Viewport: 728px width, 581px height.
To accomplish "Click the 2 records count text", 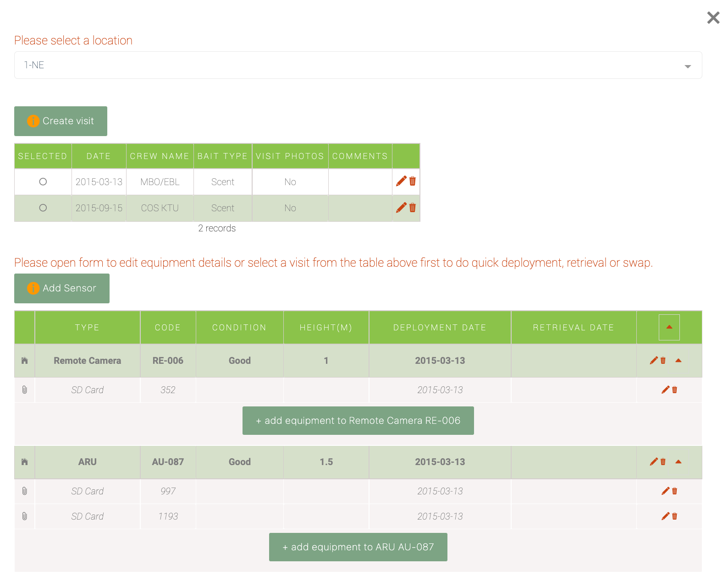I will [217, 228].
